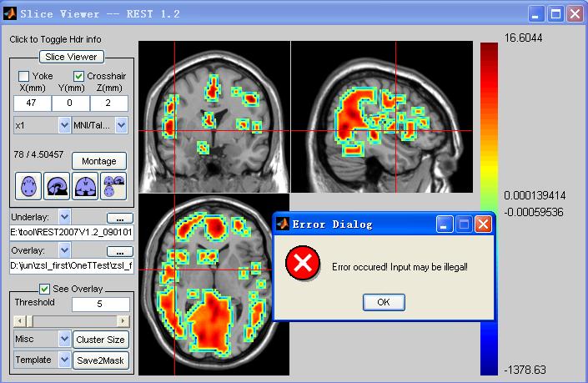588x383 pixels.
Task: Click the color bar scale
Action: pos(489,128)
